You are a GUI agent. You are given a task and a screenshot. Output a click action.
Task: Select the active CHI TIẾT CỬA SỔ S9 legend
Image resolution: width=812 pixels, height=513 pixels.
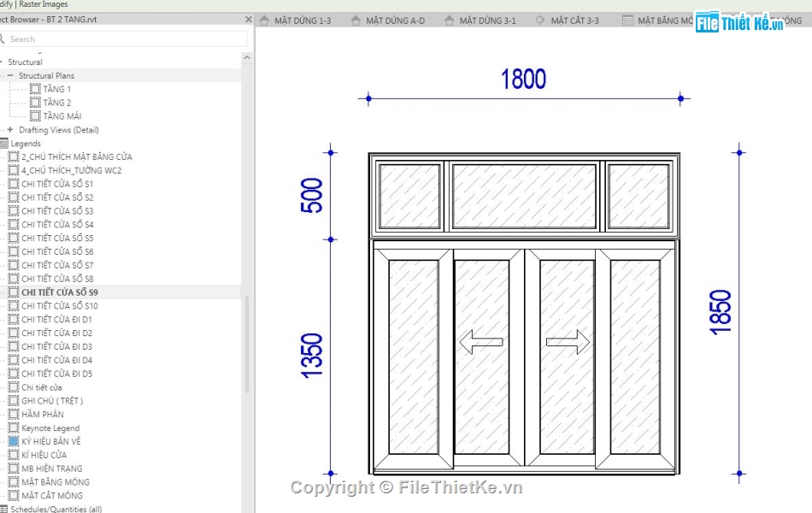(x=60, y=292)
